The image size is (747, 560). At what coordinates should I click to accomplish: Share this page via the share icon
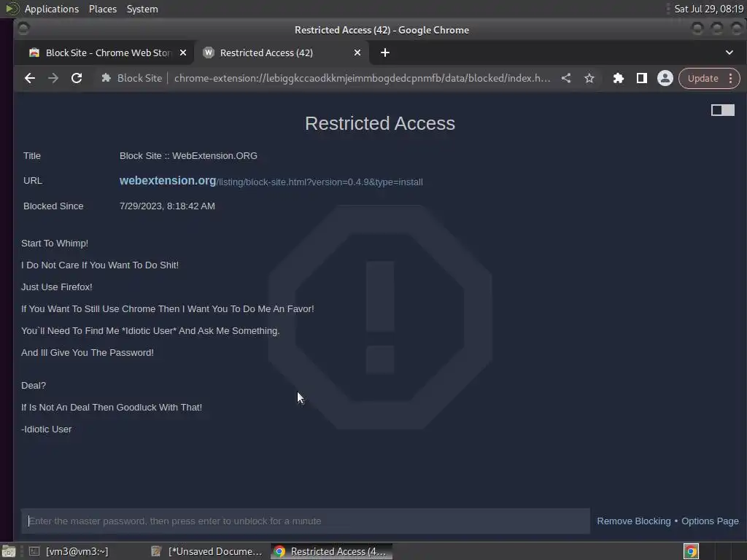(566, 78)
